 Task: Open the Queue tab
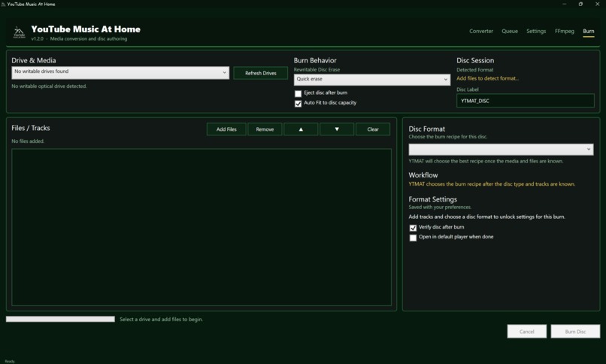tap(510, 31)
